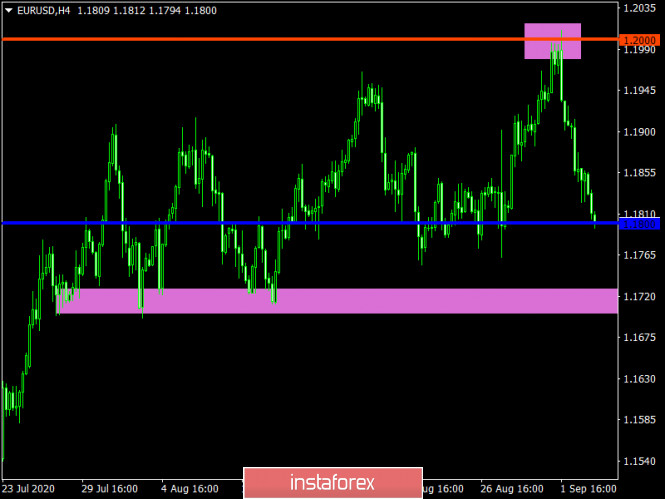Click the blue current price label on axis
Viewport: 665px width, 499px height.
pyautogui.click(x=639, y=224)
